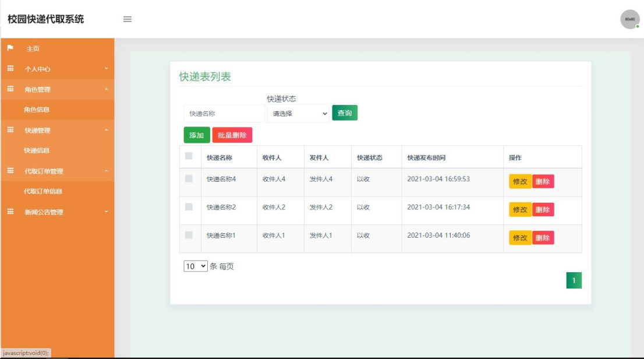Click the flag icon next to 主页
644x359 pixels.
[10, 48]
